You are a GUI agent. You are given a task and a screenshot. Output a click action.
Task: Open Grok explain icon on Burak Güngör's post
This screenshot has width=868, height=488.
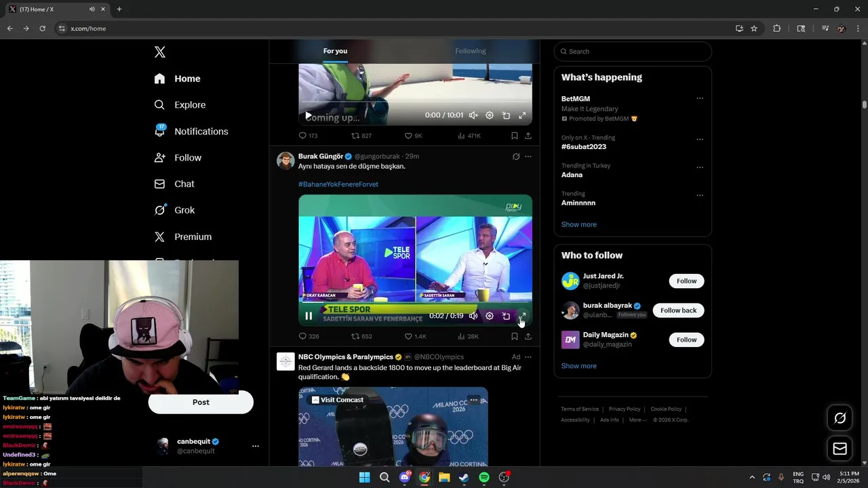(x=516, y=157)
